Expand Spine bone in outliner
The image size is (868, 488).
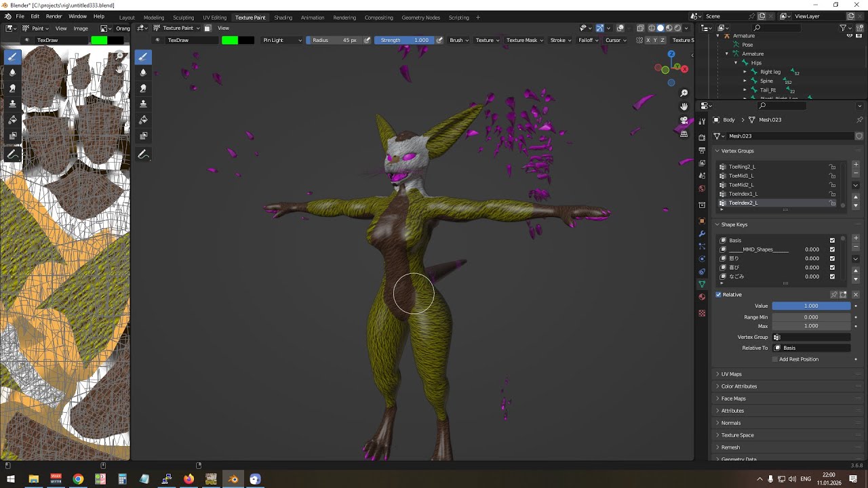coord(745,81)
